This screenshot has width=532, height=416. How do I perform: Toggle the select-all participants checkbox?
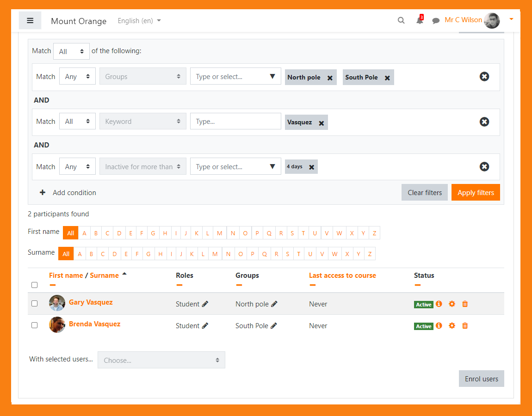34,285
